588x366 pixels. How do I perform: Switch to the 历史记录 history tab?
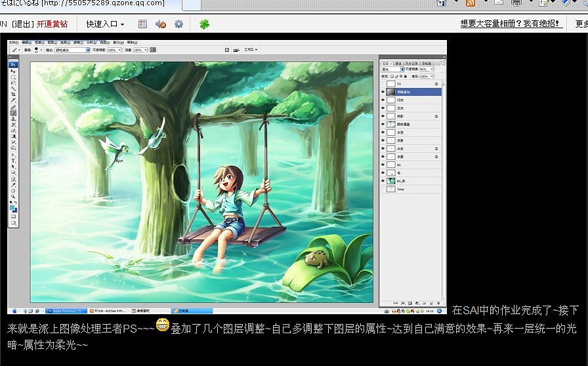[411, 64]
